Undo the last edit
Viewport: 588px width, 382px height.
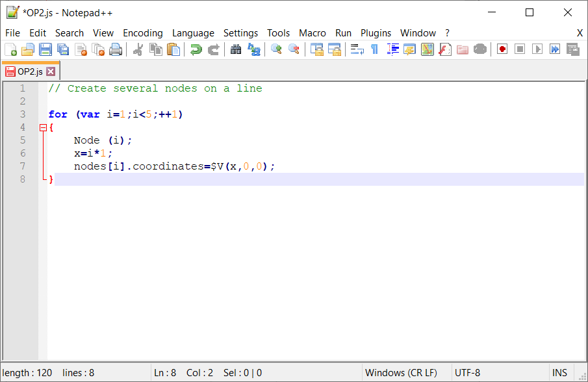[196, 49]
